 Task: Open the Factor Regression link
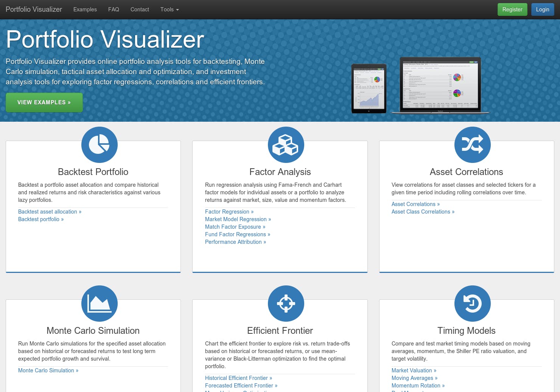[229, 212]
